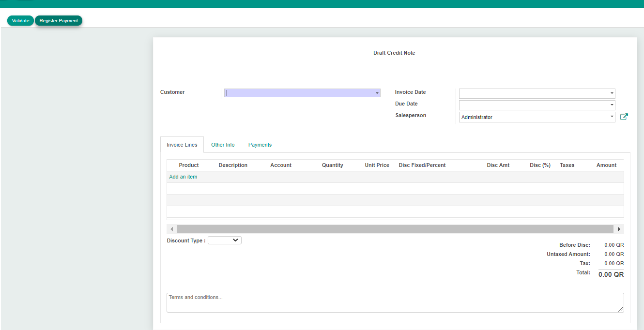Open the Salesperson dropdown
Image resolution: width=644 pixels, height=330 pixels.
[612, 117]
